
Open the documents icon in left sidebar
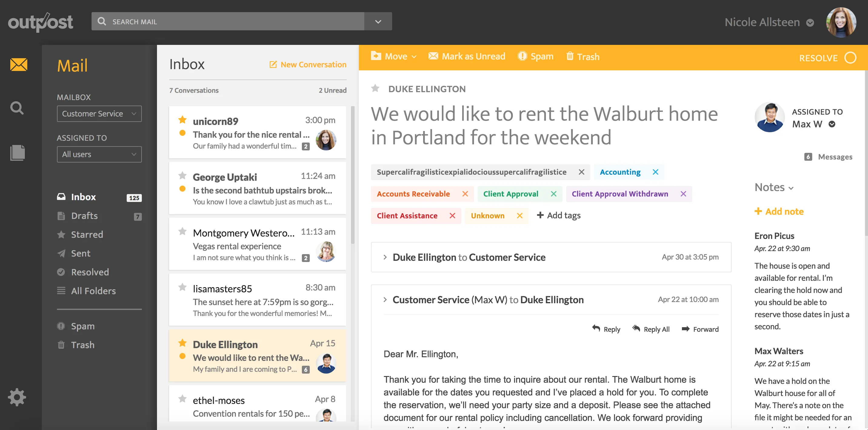[18, 153]
